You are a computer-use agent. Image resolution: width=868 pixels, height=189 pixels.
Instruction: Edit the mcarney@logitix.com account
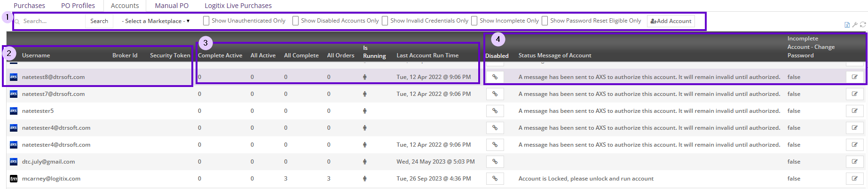tap(854, 179)
